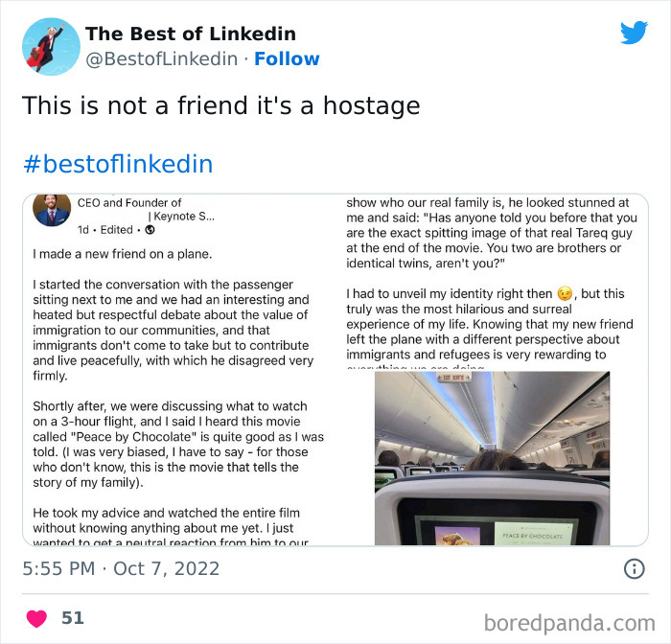This screenshot has width=671, height=644.
Task: Open the @BestofLinkedin handle
Action: (161, 59)
